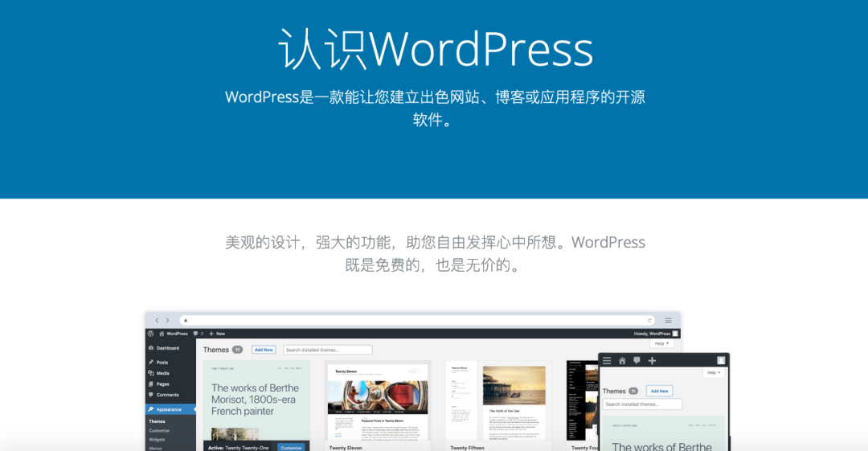Click the Active: Twenty Twenty-One label
This screenshot has width=868, height=451.
point(239,448)
